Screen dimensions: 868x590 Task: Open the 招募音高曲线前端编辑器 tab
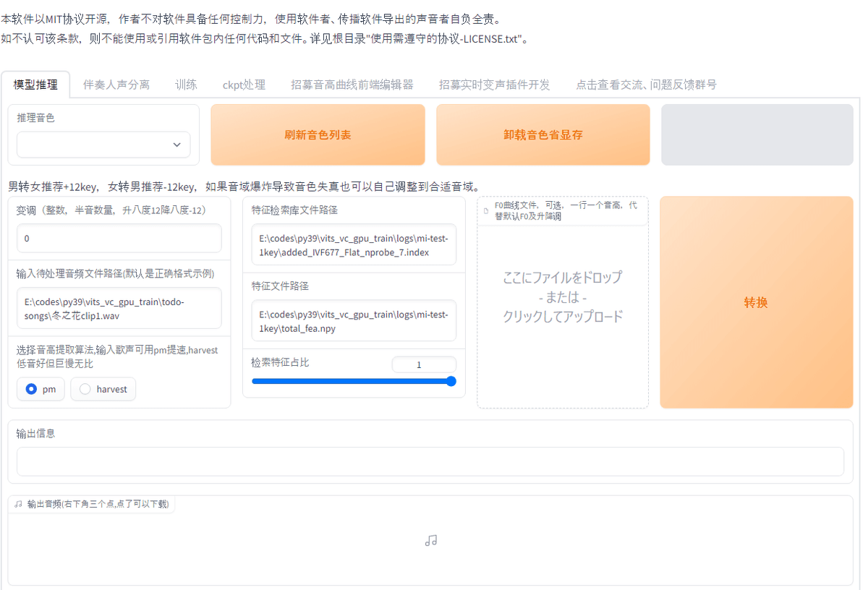(x=352, y=85)
